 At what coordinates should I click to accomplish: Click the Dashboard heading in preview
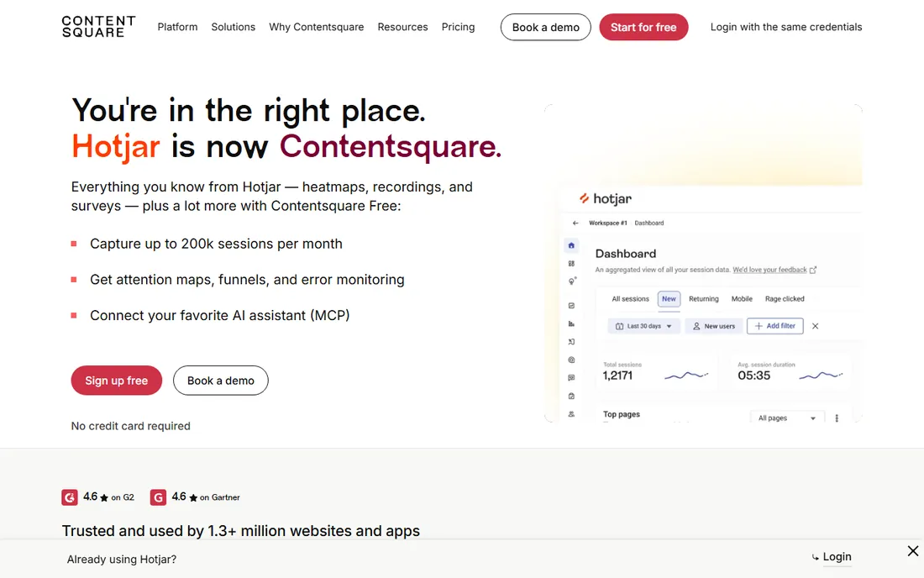(x=625, y=254)
